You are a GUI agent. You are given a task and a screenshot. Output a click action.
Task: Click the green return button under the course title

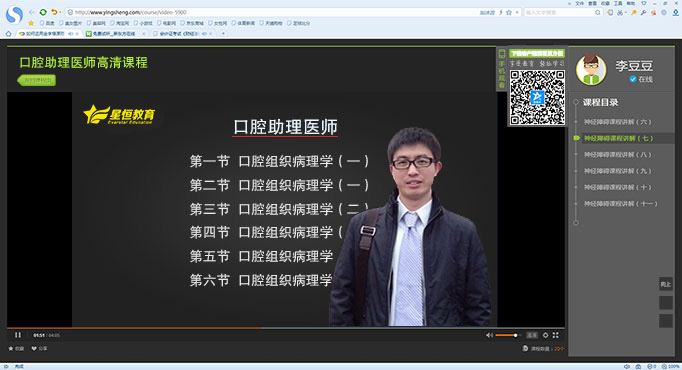[37, 80]
